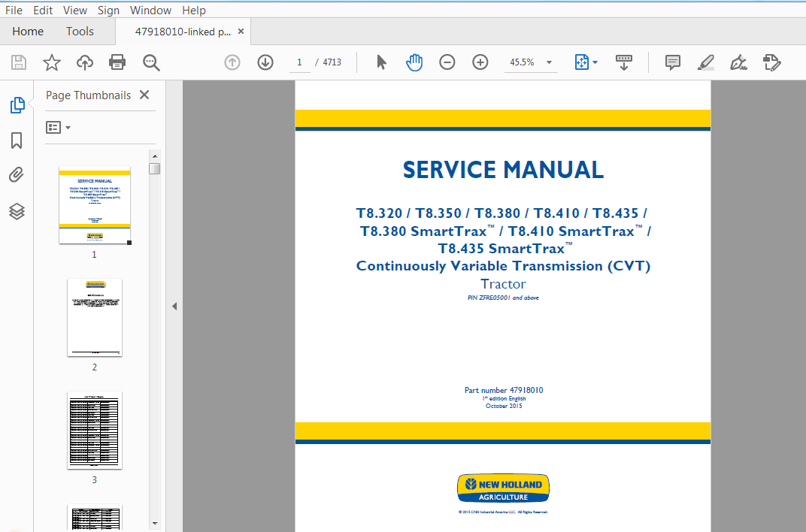The width and height of the screenshot is (806, 532).
Task: Open the Window menu
Action: 150,11
